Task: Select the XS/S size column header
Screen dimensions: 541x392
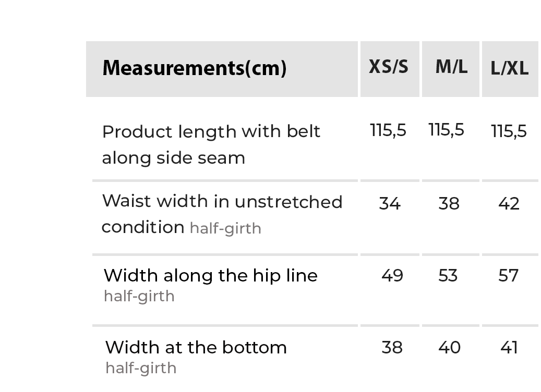Action: pyautogui.click(x=389, y=67)
